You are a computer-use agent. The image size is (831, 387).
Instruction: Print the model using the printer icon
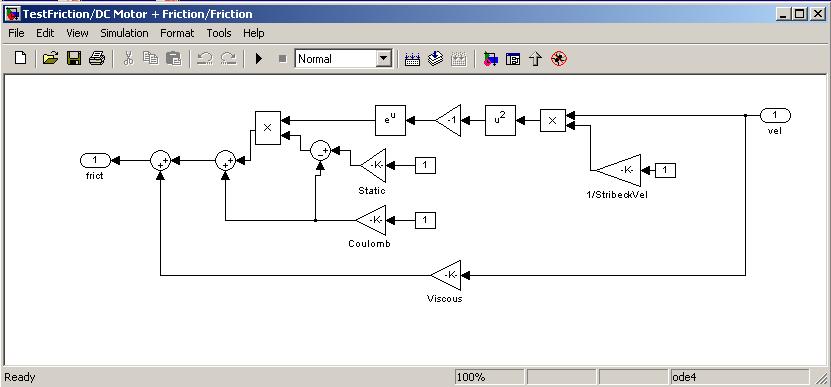click(x=97, y=58)
